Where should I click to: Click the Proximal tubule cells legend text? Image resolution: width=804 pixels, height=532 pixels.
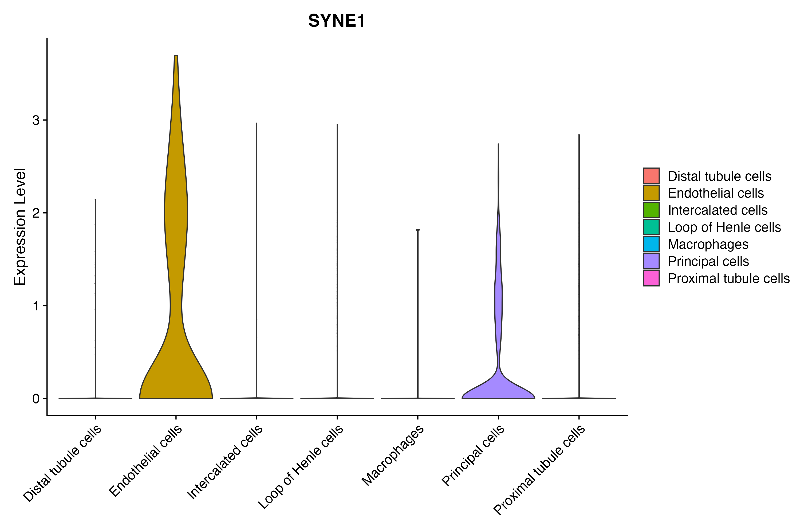[x=729, y=279]
